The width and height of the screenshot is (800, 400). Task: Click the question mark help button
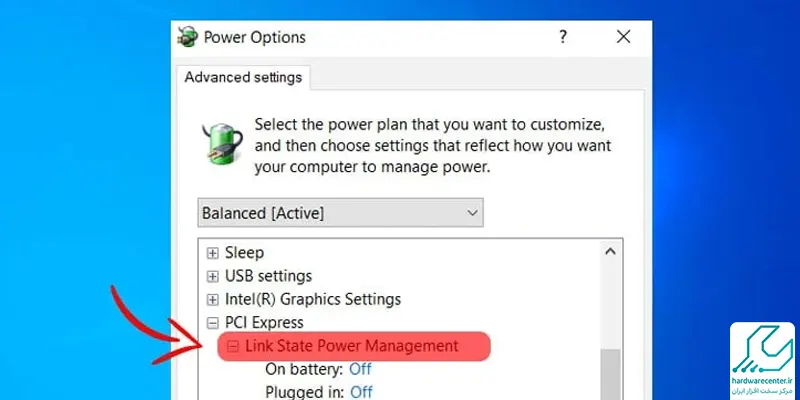point(562,37)
